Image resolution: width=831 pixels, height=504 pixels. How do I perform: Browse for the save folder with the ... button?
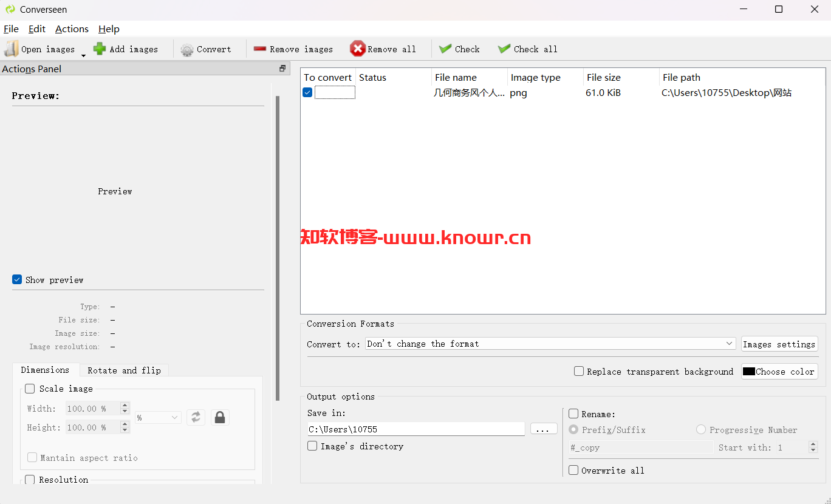point(544,429)
